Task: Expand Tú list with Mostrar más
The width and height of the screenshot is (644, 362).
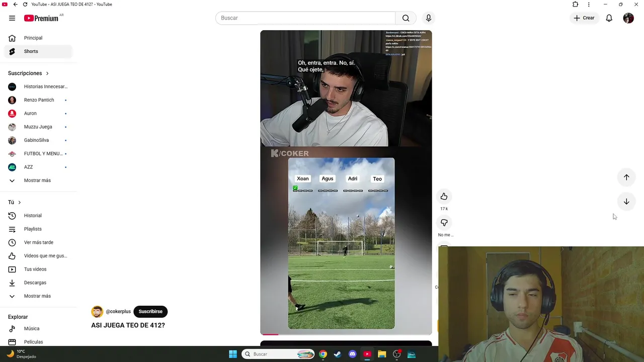Action: pos(38,296)
